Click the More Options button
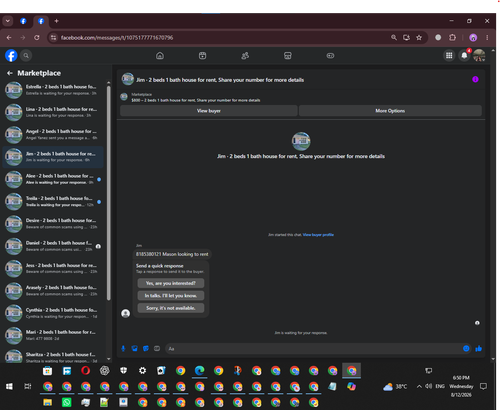 point(390,111)
